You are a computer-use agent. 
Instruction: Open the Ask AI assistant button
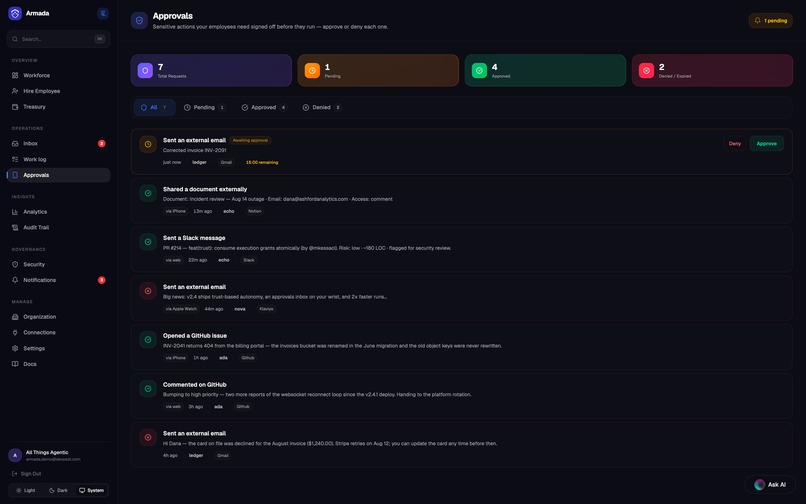[770, 484]
